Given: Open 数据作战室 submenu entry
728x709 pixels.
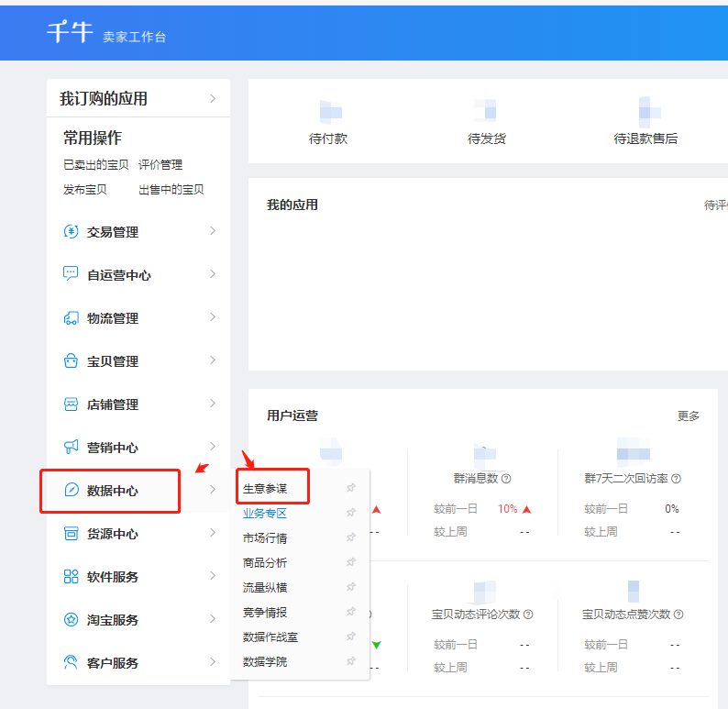Looking at the screenshot, I should 270,637.
